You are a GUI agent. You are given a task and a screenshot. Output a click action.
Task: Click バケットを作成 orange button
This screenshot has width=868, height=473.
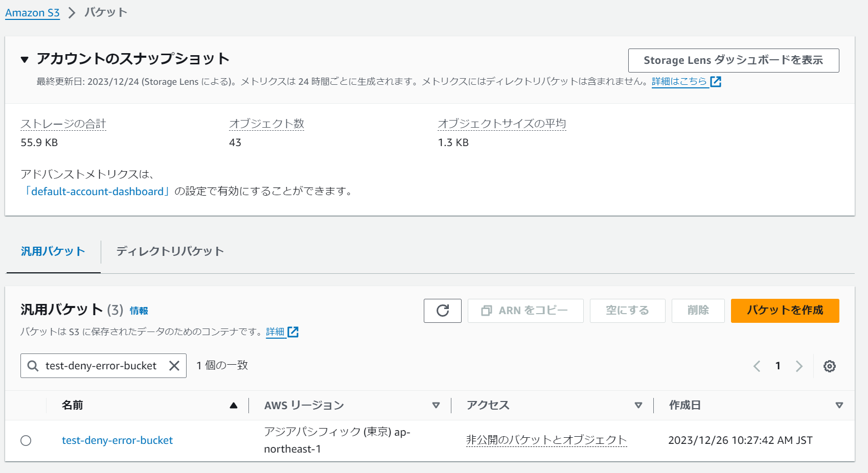point(785,311)
